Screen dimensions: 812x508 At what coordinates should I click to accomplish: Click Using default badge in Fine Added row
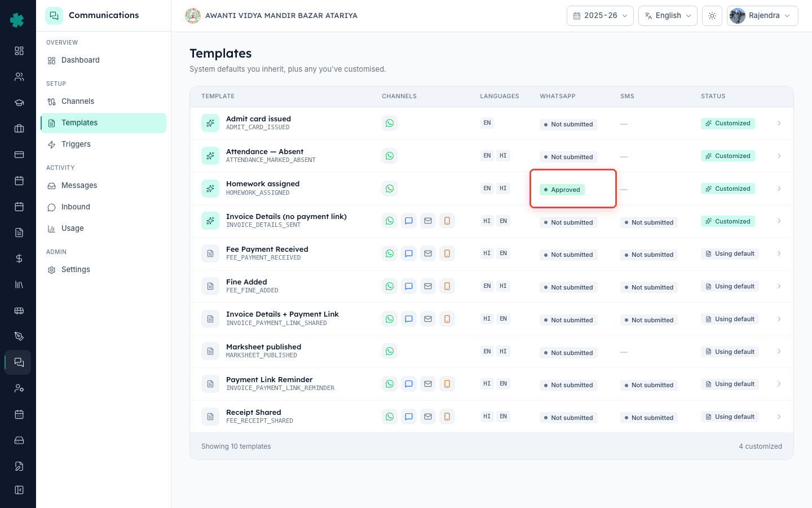click(x=730, y=286)
